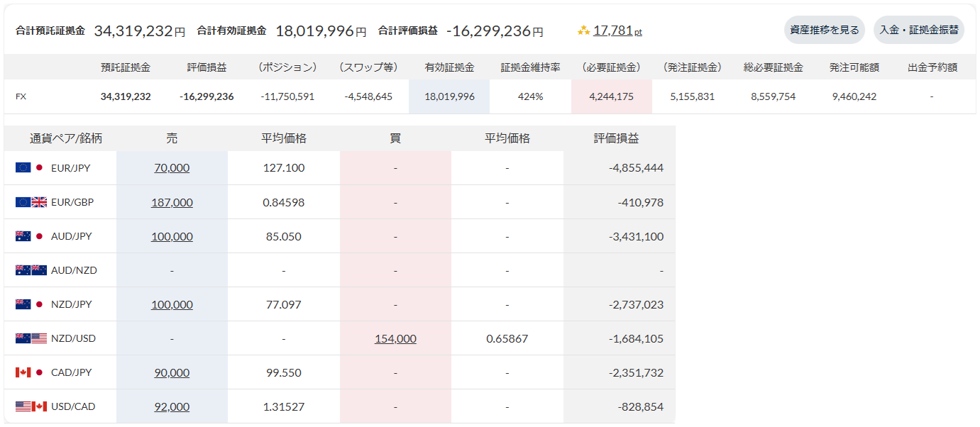This screenshot has height=427, width=980.
Task: Open AUD/JPY sell quantity 100,000
Action: 172,236
